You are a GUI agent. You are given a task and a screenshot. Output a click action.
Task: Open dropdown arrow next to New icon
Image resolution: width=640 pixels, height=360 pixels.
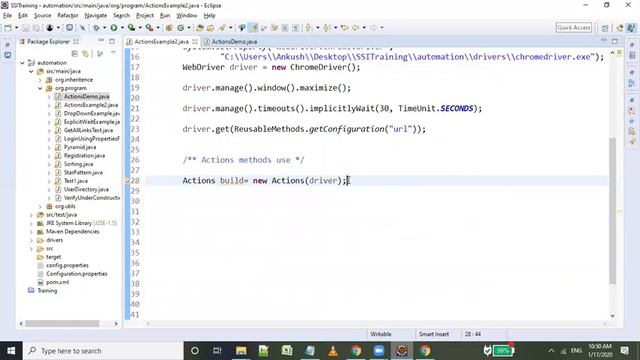[x=16, y=28]
